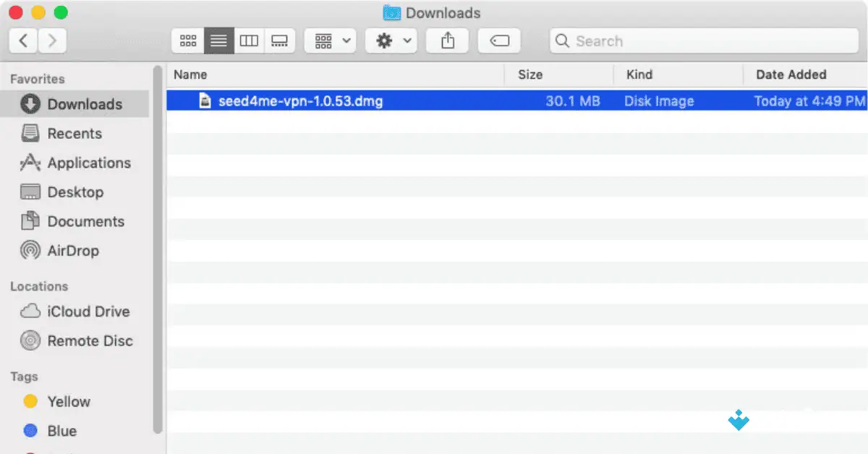Select the seed4me-vpn-1.0.53.dmg file

(x=300, y=101)
